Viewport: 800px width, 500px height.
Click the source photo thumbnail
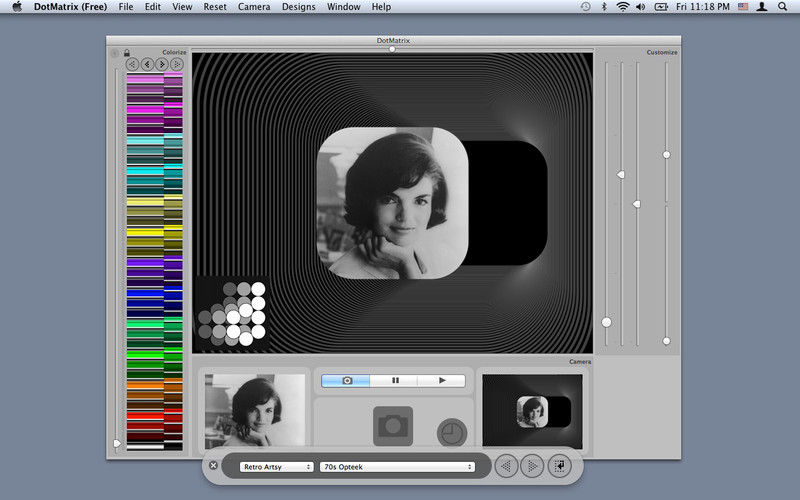pos(255,410)
